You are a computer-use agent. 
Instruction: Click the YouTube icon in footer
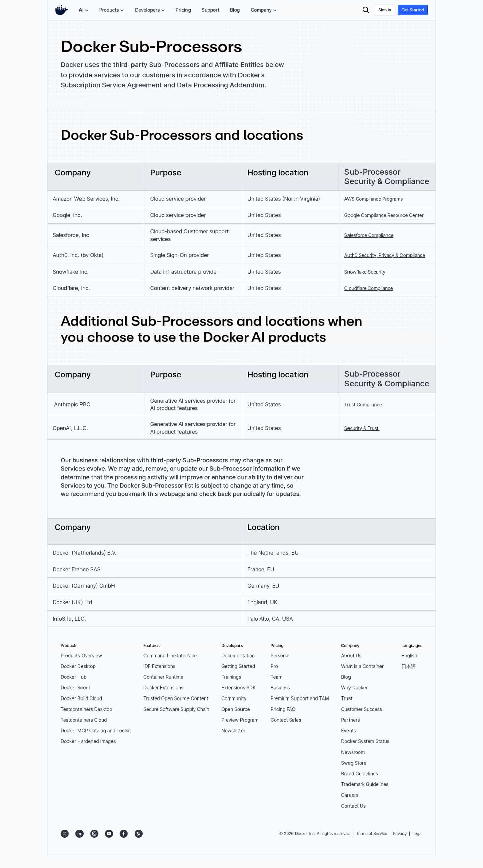click(109, 834)
